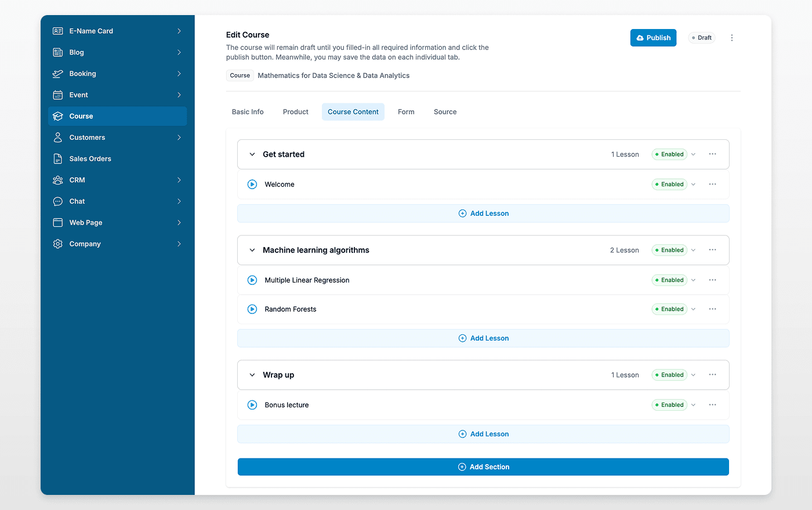Image resolution: width=812 pixels, height=510 pixels.
Task: Switch to the Basic Info tab
Action: [x=248, y=112]
